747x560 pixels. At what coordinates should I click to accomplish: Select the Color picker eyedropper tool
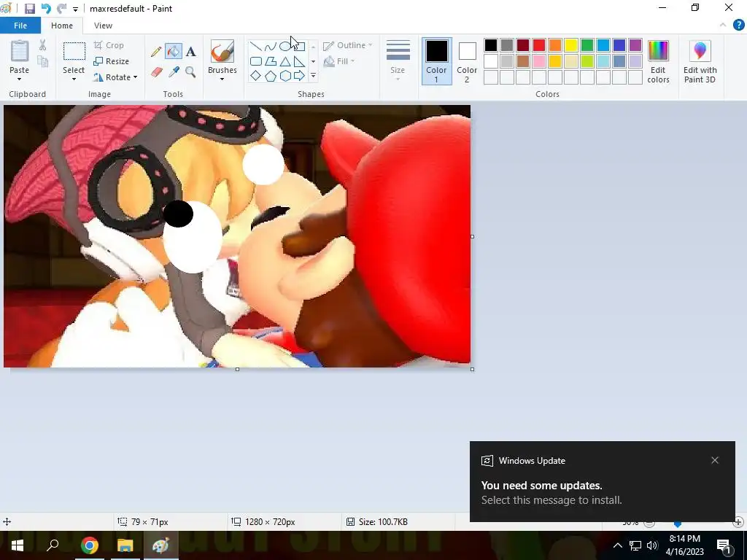[174, 72]
